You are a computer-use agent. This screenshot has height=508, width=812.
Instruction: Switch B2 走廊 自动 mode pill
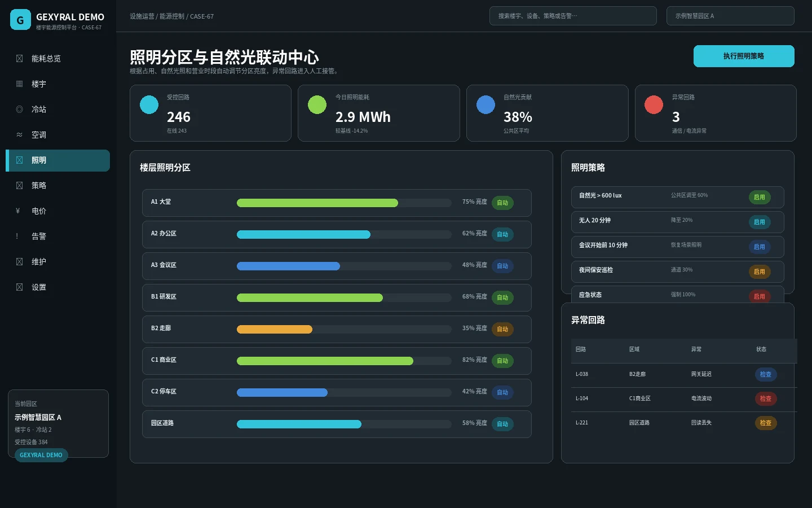click(502, 330)
